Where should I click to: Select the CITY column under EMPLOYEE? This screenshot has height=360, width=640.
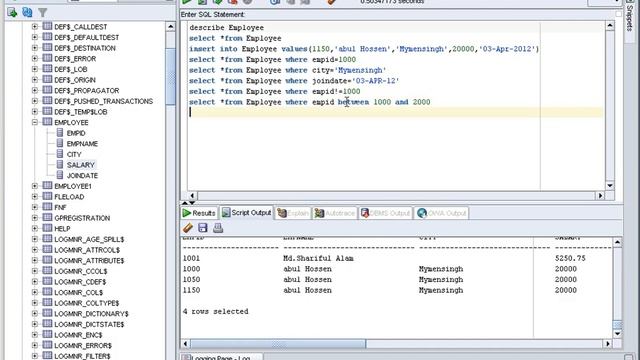(x=74, y=154)
